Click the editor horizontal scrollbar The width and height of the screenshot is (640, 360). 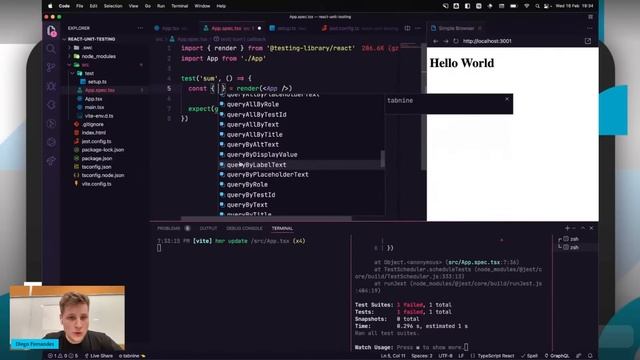point(266,218)
